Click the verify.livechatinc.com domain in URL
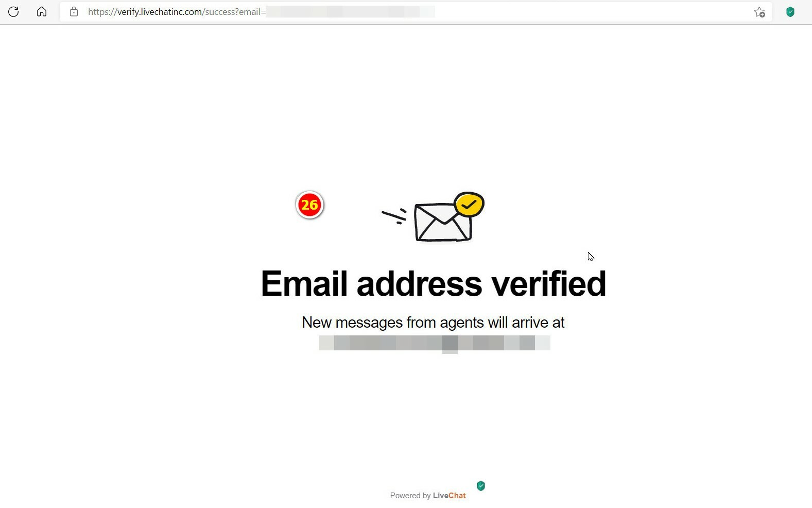Screen dimensions: 812x508 click(x=160, y=12)
